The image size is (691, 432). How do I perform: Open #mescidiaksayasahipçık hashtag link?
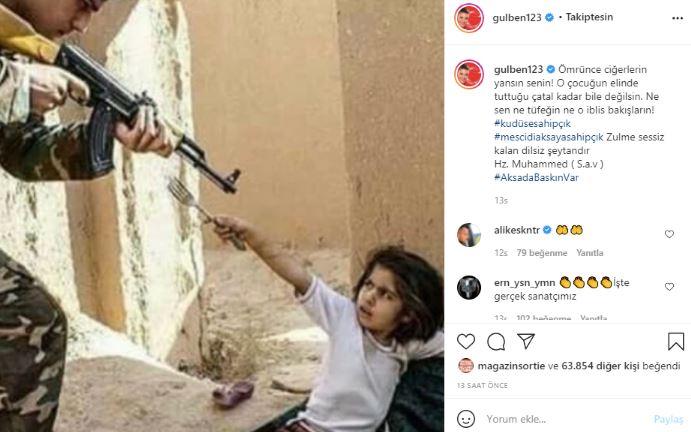549,137
